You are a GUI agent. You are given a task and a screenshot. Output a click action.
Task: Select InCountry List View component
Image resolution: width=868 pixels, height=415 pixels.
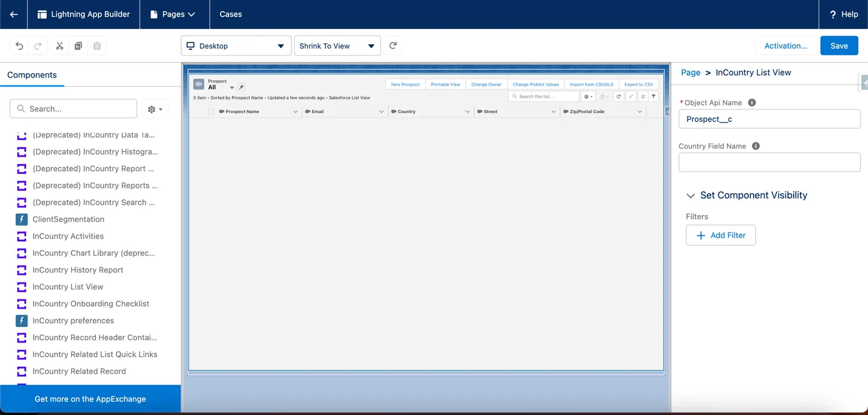click(67, 287)
